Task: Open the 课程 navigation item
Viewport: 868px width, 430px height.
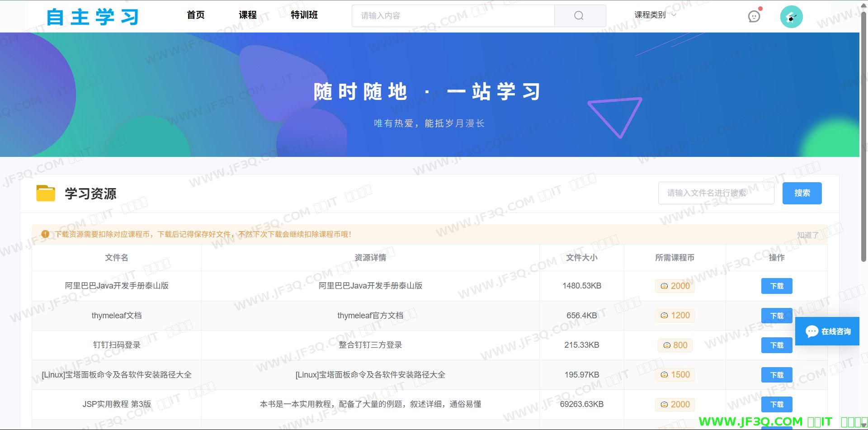Action: click(x=248, y=15)
